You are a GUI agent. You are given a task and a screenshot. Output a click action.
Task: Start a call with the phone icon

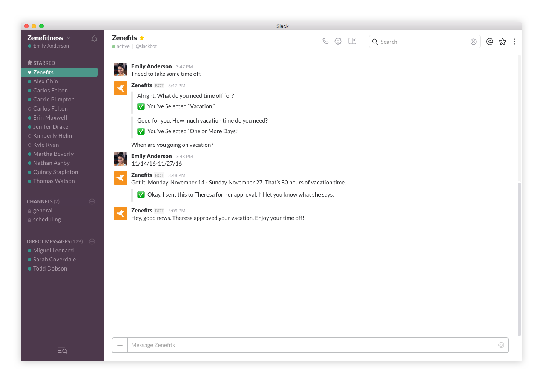pyautogui.click(x=325, y=41)
